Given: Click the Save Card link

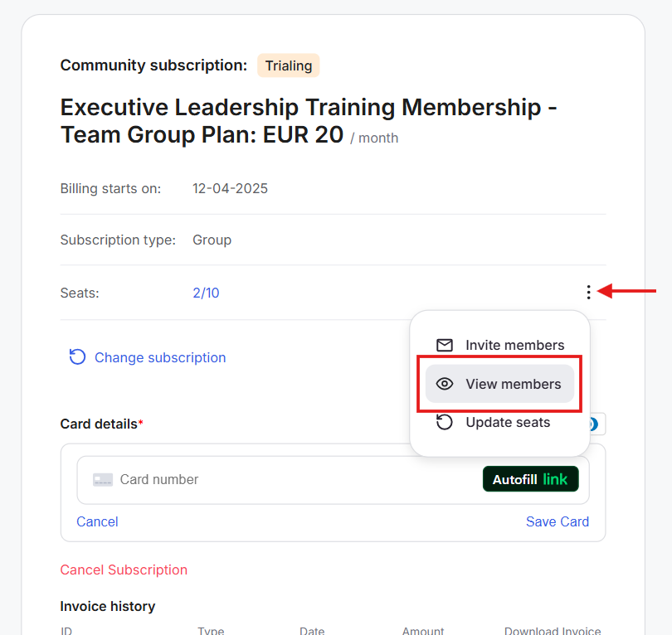Looking at the screenshot, I should point(558,521).
